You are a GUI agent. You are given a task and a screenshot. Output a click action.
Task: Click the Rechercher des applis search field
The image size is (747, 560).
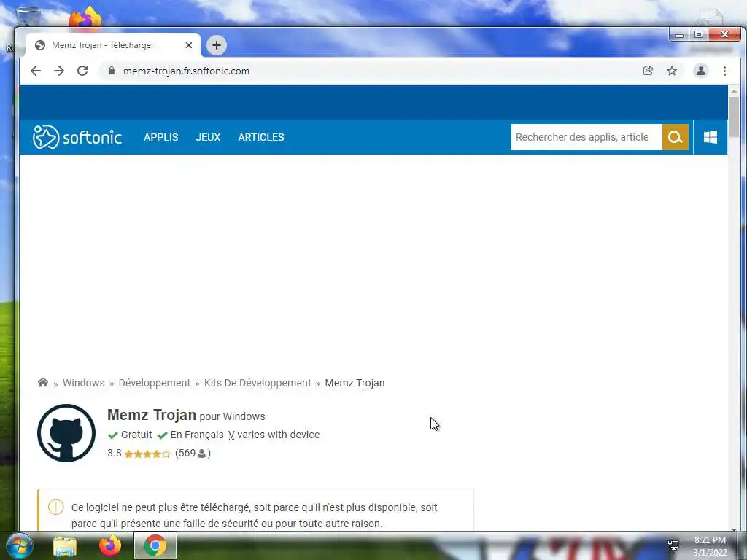[x=587, y=137]
